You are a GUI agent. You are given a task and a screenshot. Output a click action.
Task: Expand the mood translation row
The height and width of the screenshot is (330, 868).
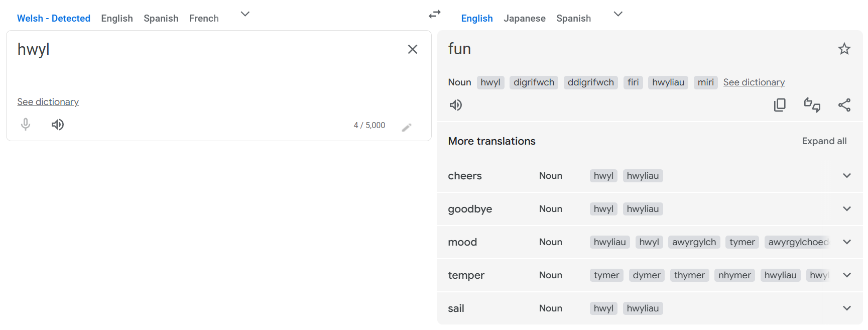[x=846, y=242]
